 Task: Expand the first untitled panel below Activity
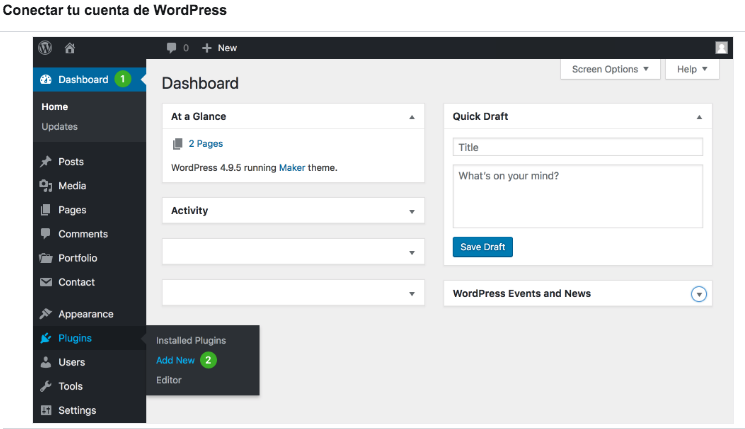coord(412,253)
